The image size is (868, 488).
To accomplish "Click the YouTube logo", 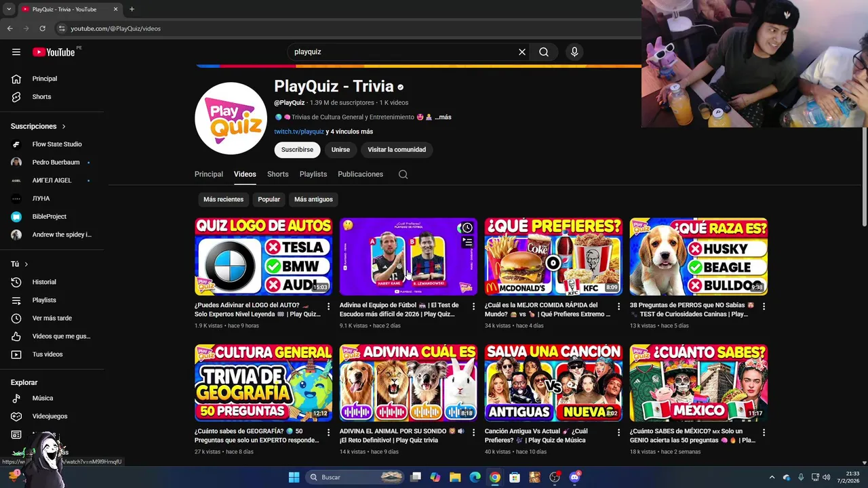I will click(54, 52).
